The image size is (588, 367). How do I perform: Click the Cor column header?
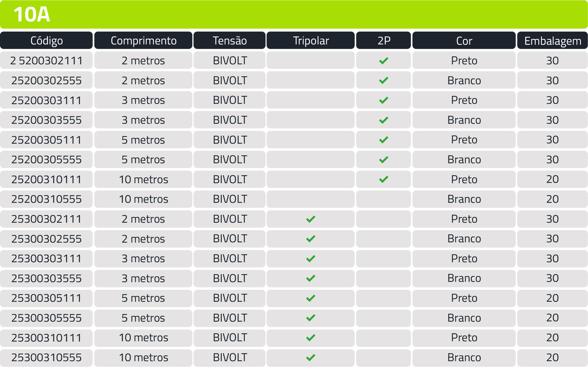tap(464, 40)
